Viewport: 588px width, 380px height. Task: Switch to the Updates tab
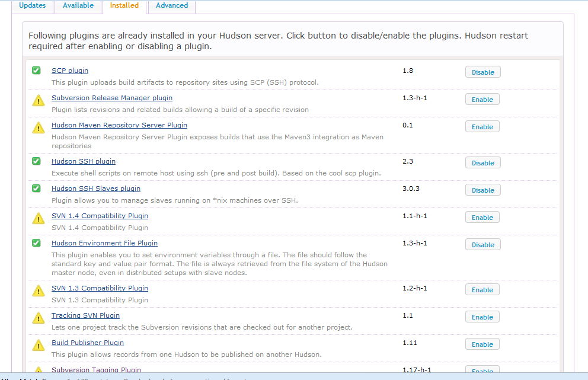(32, 5)
